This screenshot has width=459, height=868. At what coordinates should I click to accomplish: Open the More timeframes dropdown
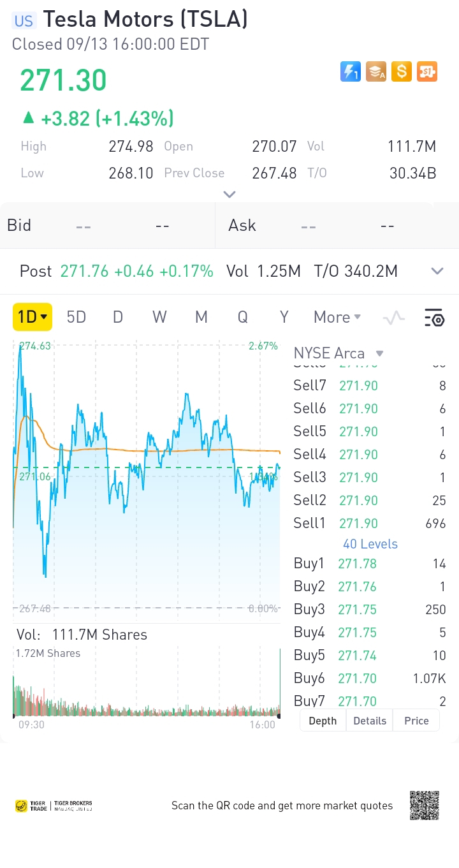click(x=337, y=317)
